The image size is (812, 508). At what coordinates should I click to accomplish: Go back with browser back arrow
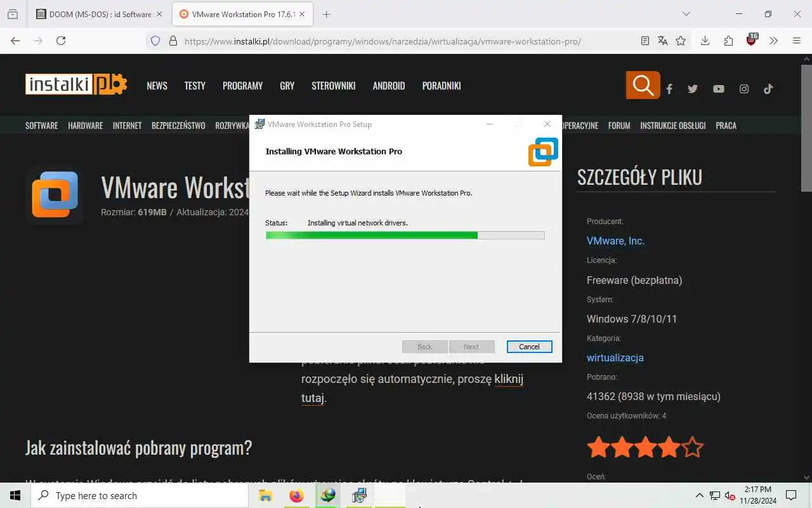pyautogui.click(x=15, y=41)
